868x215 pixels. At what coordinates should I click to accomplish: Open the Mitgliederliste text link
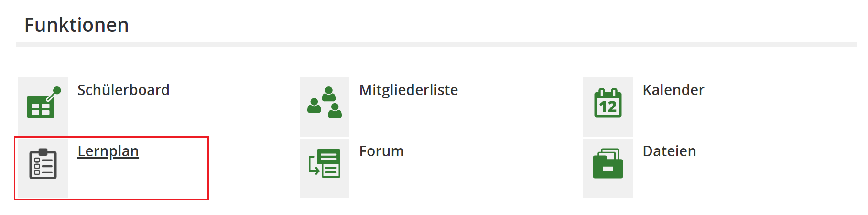[408, 90]
